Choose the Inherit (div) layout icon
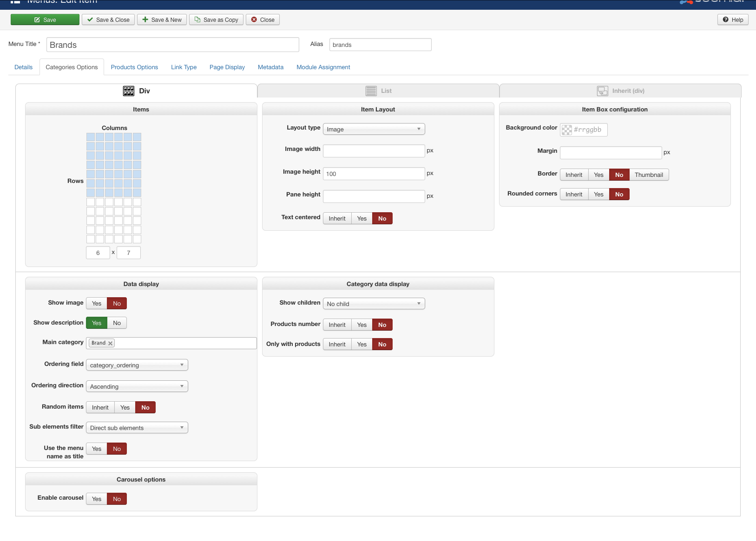Viewport: 756px width, 541px height. tap(602, 91)
